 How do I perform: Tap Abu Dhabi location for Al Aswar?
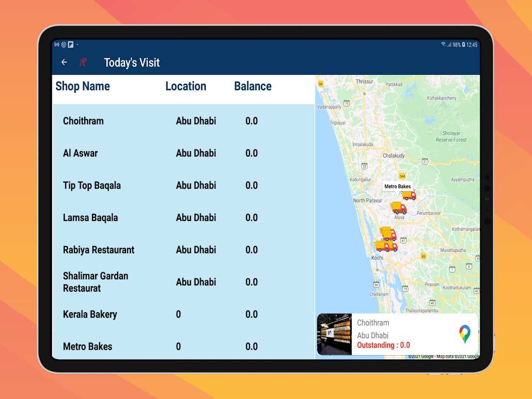point(196,153)
